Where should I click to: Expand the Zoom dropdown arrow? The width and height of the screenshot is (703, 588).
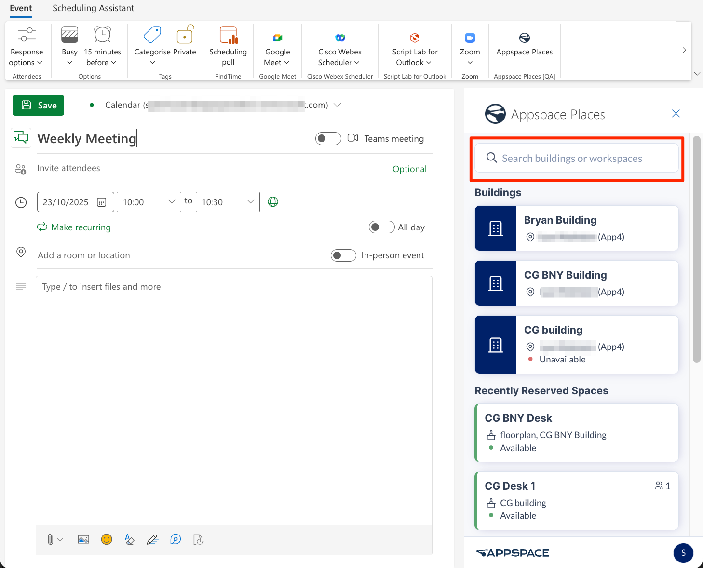pos(470,63)
